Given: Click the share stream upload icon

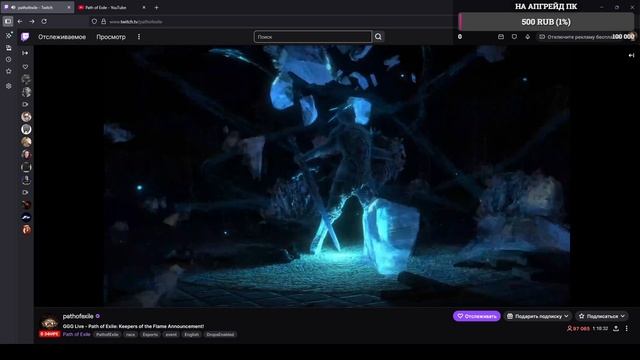Looking at the screenshot, I should click(616, 329).
